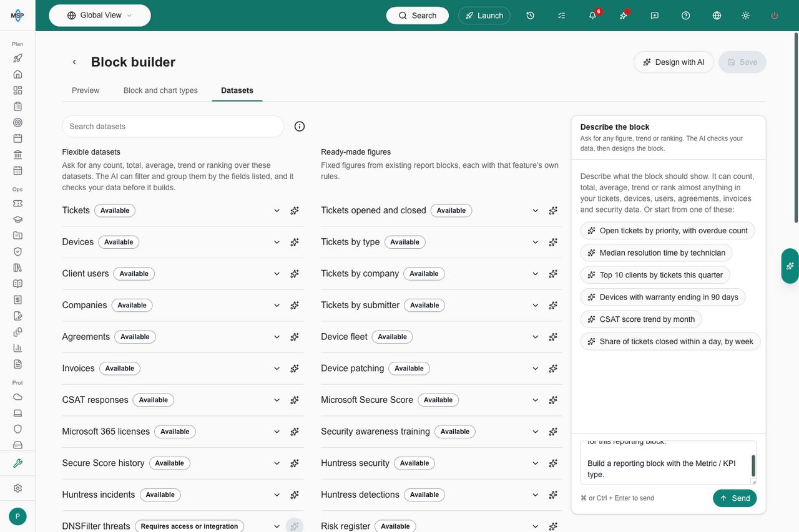
Task: Click the info icon beside dataset search
Action: [300, 126]
